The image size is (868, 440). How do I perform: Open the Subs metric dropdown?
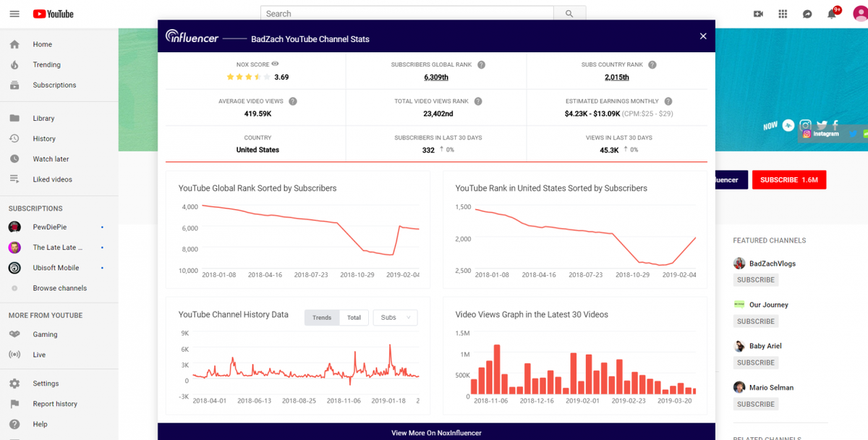pos(395,317)
